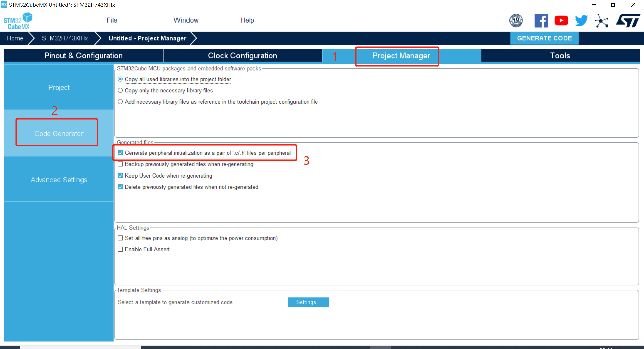Open the Project side section
Viewport: 644px width, 349px height.
[x=59, y=88]
